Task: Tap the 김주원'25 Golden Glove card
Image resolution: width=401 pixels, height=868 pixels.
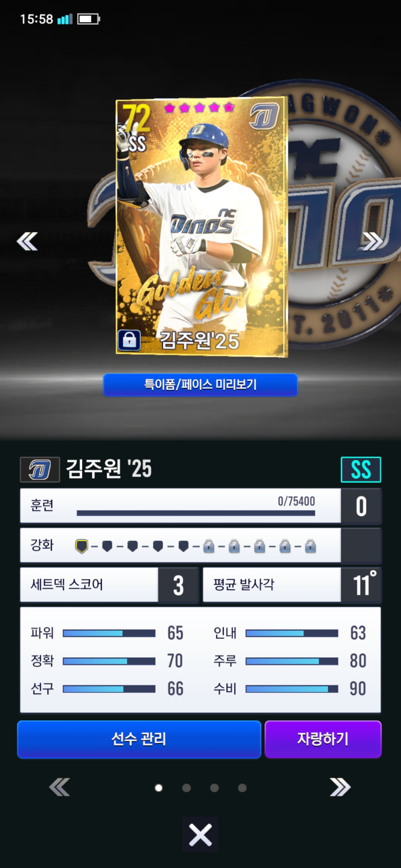Action: pos(202,227)
